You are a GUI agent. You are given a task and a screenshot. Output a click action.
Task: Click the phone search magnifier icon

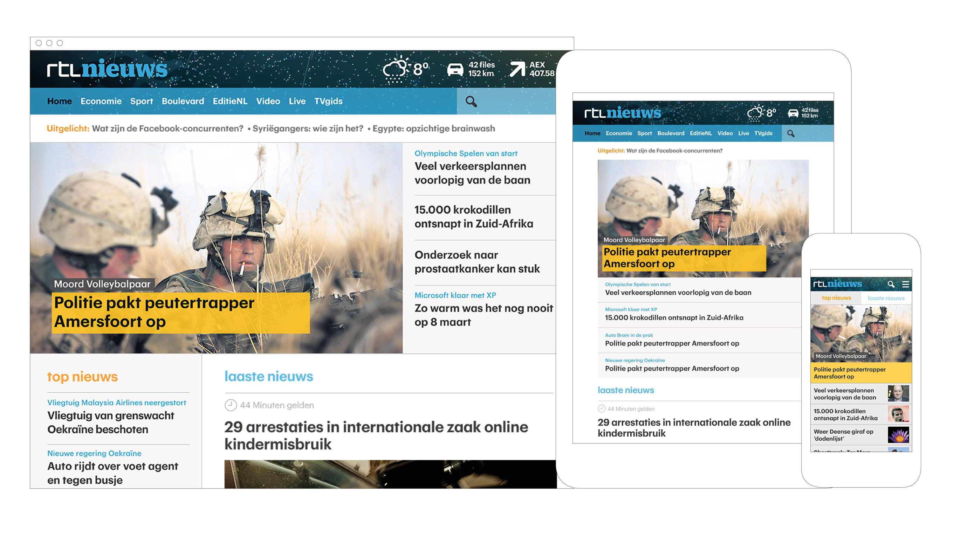891,284
